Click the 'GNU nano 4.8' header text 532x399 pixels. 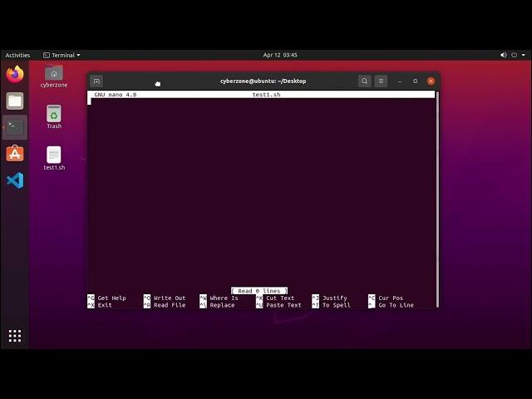pos(116,95)
